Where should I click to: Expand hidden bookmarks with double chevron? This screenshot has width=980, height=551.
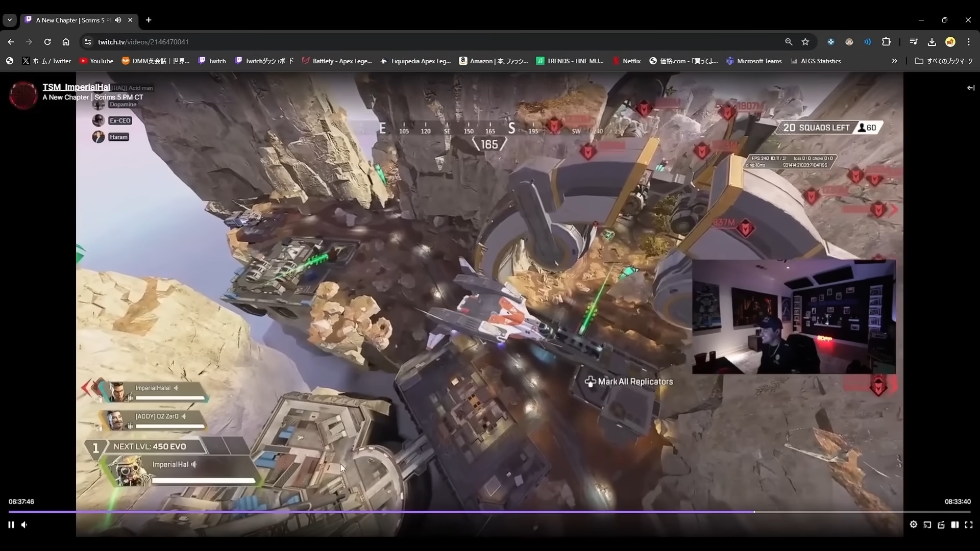tap(894, 61)
